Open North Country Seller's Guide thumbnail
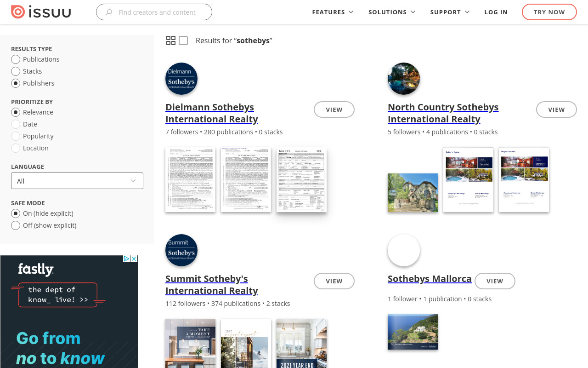 click(x=468, y=180)
